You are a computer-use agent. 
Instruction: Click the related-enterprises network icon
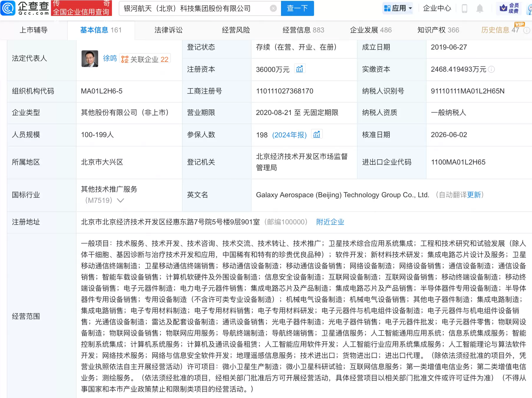coord(125,59)
